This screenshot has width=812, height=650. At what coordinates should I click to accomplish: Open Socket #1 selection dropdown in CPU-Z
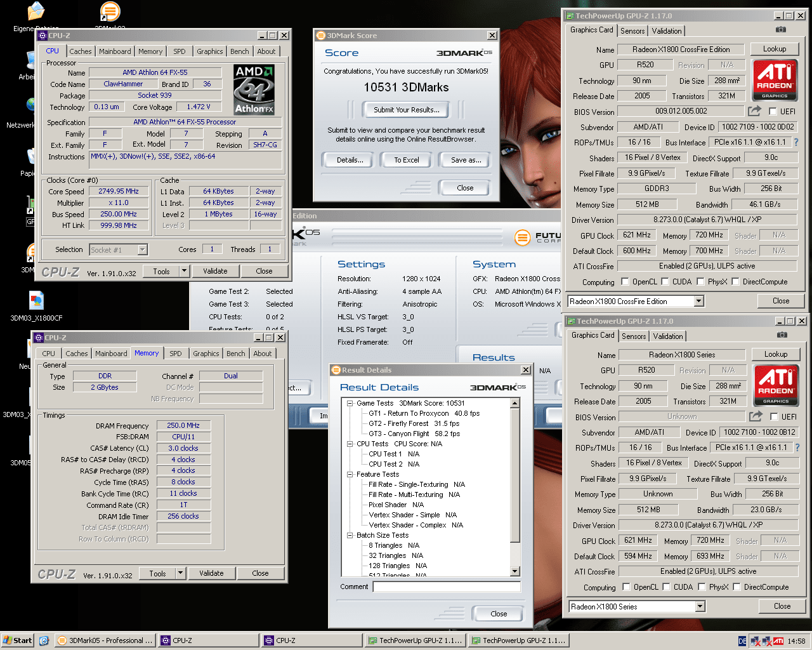point(143,250)
